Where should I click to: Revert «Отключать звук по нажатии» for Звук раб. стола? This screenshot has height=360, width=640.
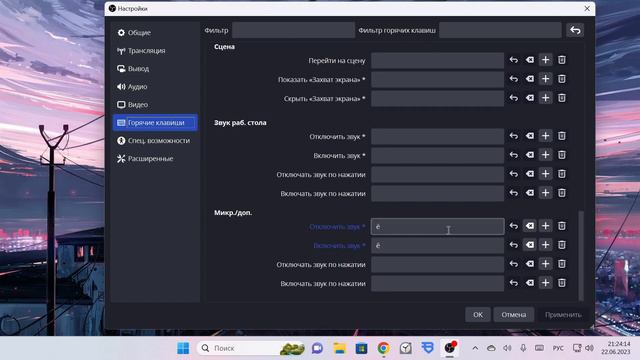513,174
